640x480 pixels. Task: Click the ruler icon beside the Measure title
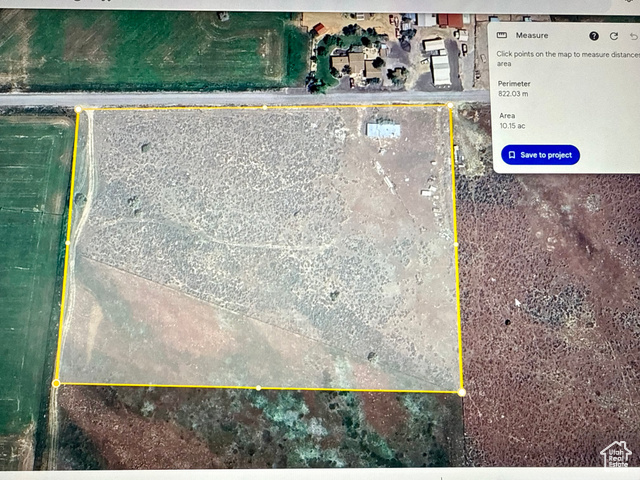502,35
